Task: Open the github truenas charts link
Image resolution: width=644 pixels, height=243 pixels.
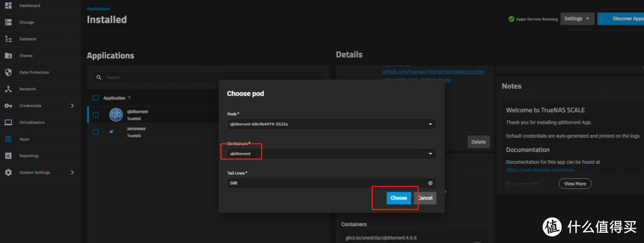Action: click(x=434, y=72)
